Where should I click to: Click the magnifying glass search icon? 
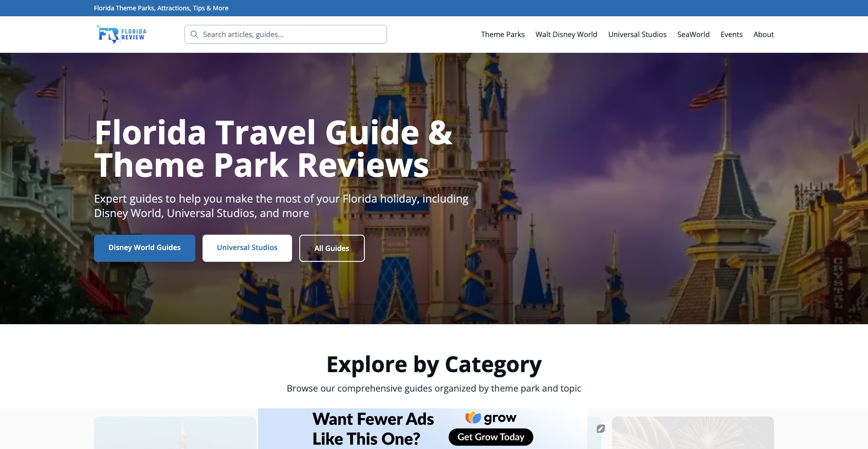[x=194, y=34]
